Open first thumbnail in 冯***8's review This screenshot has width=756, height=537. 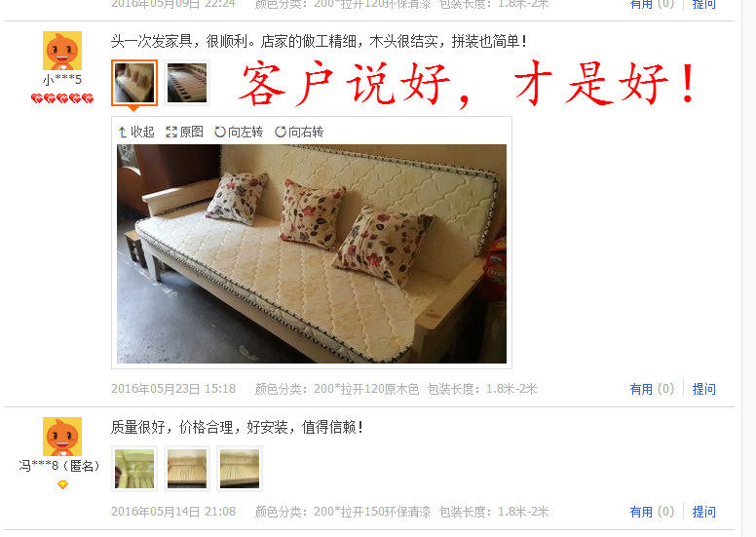(134, 469)
